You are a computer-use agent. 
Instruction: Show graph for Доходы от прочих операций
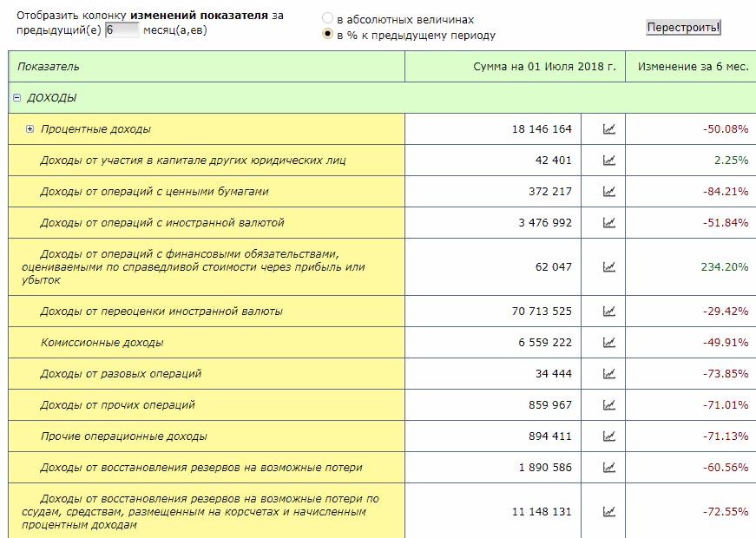(x=609, y=405)
